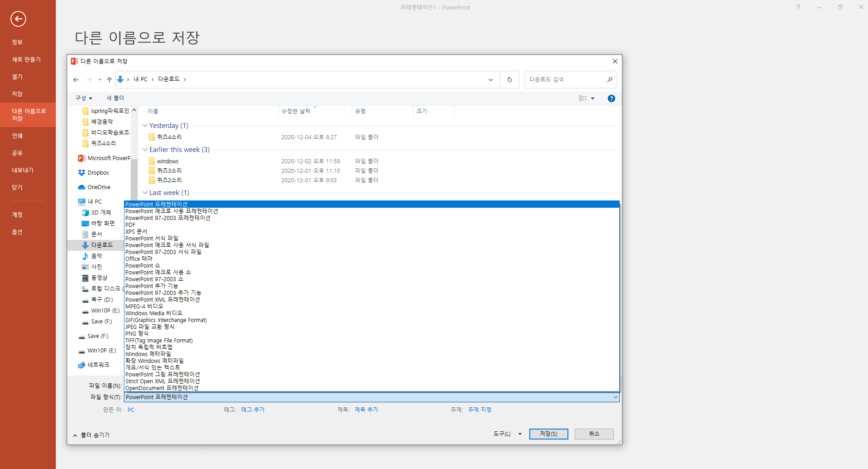Click the view mode icon in the toolbar
868x469 pixels.
pos(583,98)
